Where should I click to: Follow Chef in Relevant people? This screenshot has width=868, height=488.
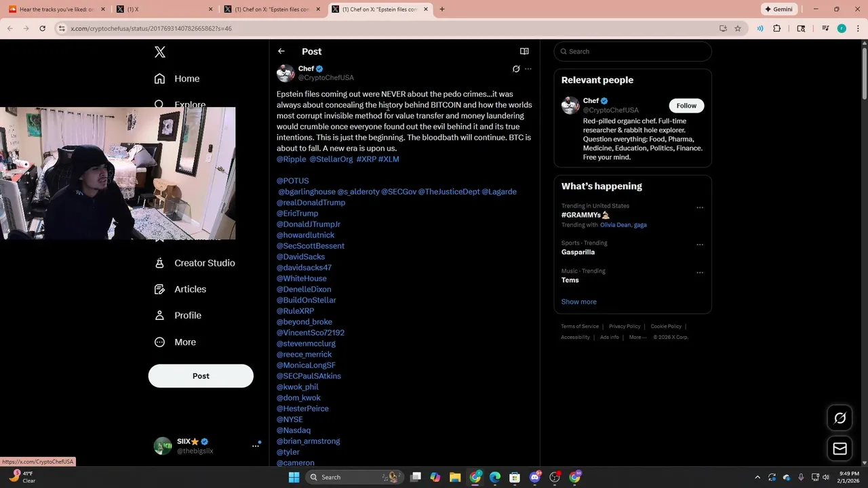(686, 106)
